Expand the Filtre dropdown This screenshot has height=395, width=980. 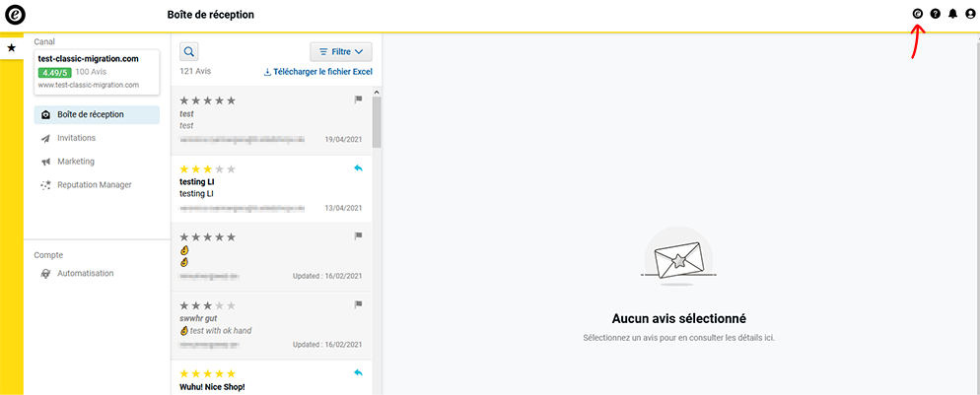pos(340,52)
